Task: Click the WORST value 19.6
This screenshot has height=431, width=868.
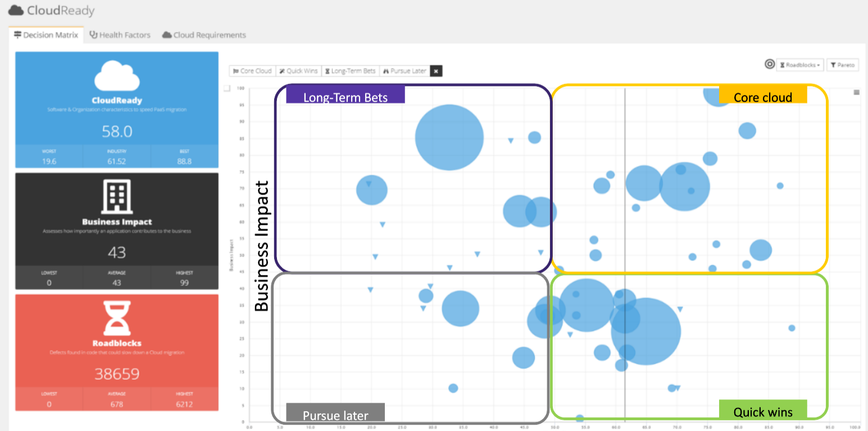Action: [x=49, y=161]
